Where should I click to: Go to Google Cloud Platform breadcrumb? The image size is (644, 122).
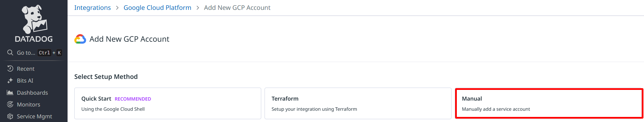[157, 8]
